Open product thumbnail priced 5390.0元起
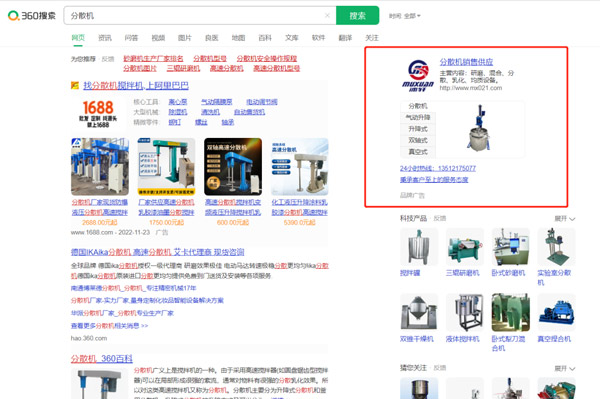This screenshot has width=600, height=399. pos(300,167)
